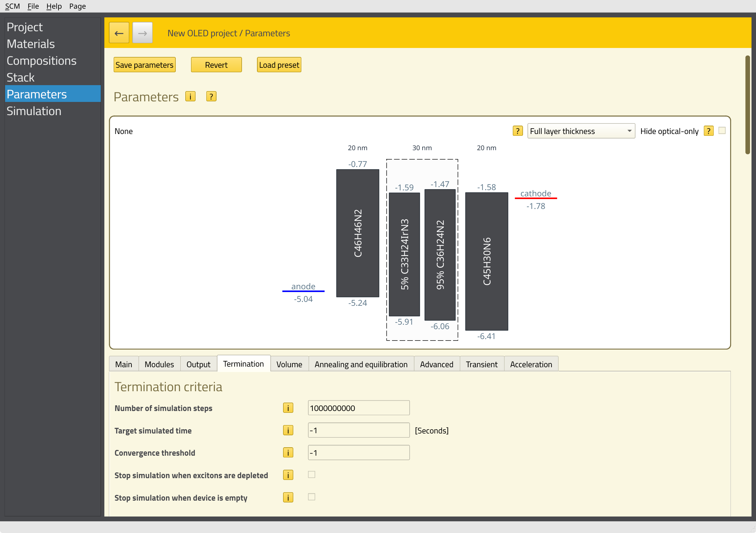Open help icon left of layer thickness dropdown
Screen dimensions: 756x533
tap(517, 131)
